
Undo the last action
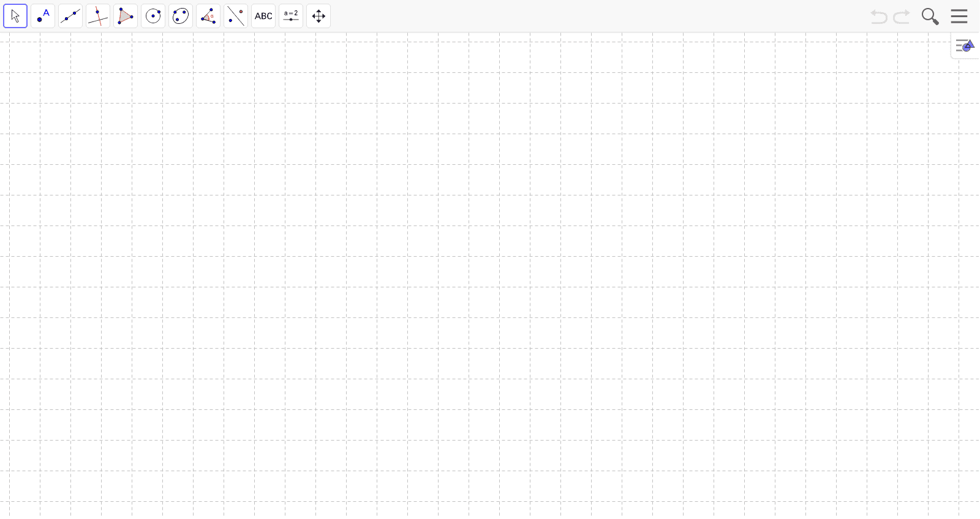pos(879,17)
